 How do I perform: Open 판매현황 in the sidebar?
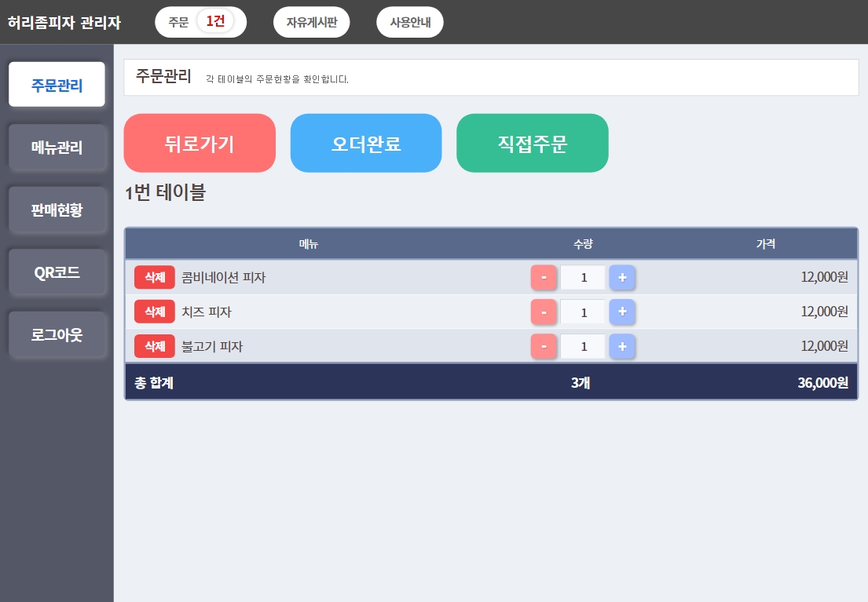(x=57, y=210)
